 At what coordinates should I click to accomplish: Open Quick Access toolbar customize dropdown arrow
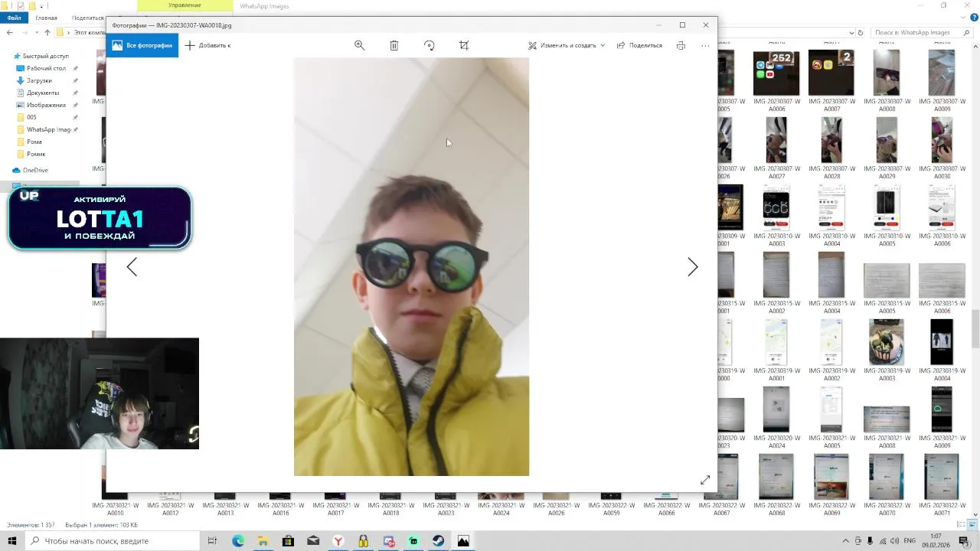[42, 5]
